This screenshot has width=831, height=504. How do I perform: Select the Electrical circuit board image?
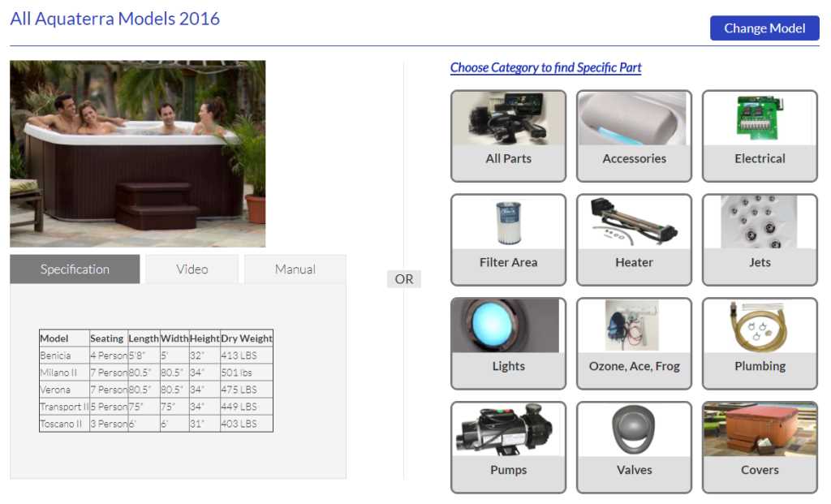pyautogui.click(x=760, y=118)
